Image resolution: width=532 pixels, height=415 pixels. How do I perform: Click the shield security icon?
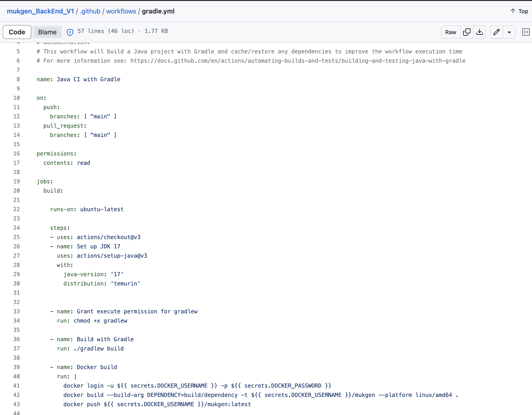(70, 32)
